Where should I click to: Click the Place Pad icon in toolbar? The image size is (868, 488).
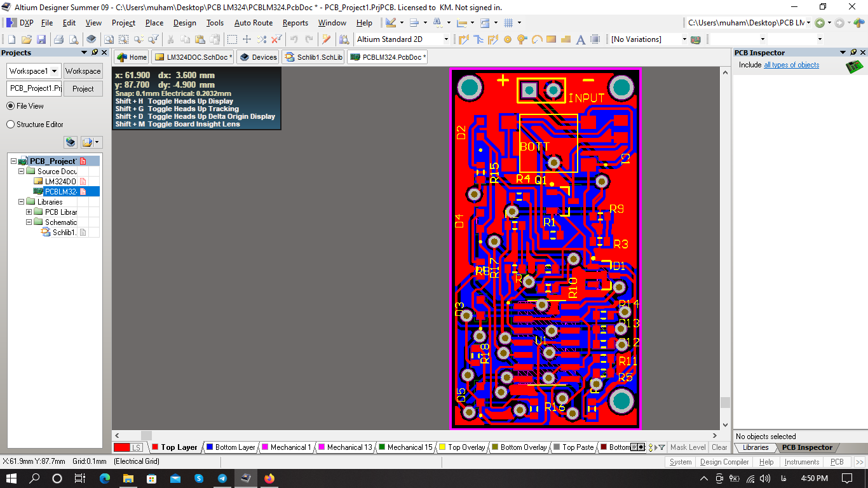tap(508, 39)
